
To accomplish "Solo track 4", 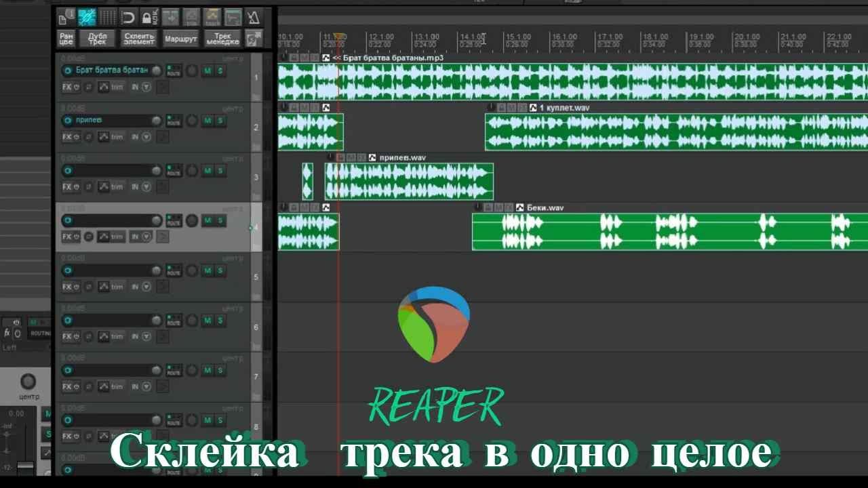I will coord(220,220).
